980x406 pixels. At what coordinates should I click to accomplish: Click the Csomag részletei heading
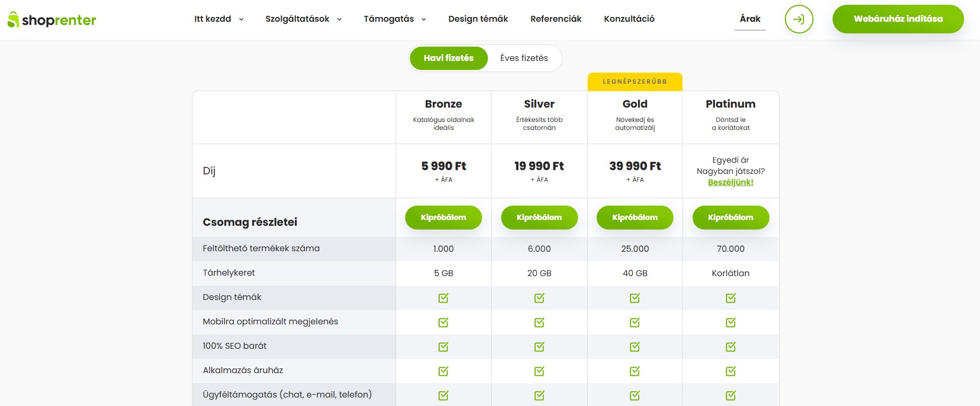click(x=250, y=222)
